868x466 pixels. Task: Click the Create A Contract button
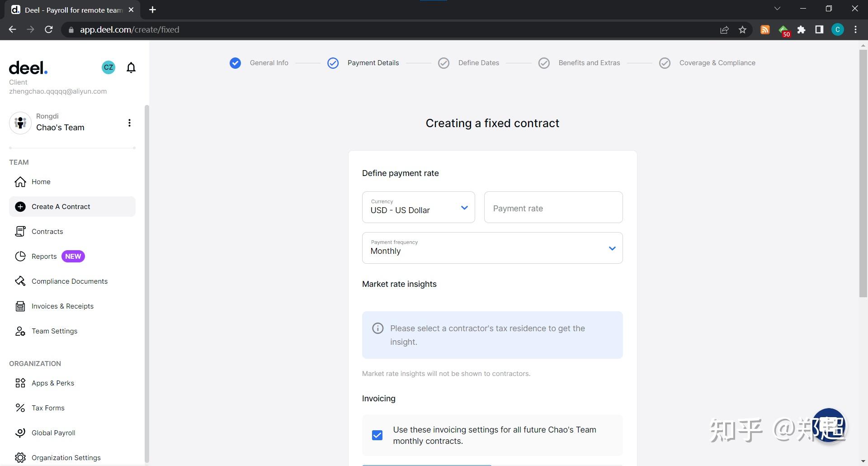tap(61, 207)
